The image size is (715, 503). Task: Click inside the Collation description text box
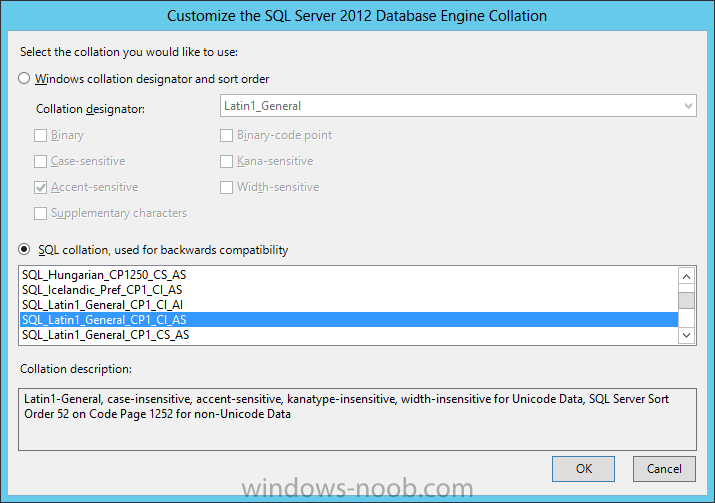[358, 419]
